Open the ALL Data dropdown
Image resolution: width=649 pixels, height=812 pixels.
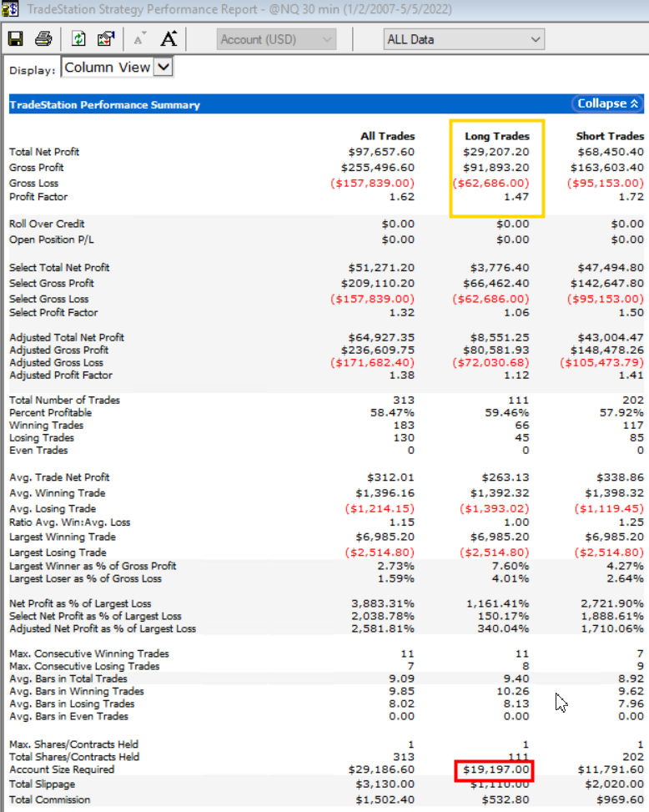464,39
